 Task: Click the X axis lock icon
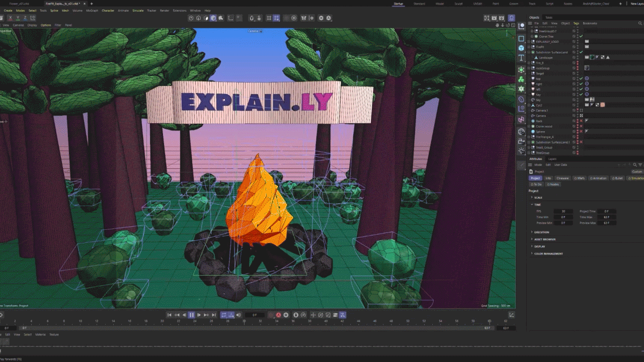10,18
